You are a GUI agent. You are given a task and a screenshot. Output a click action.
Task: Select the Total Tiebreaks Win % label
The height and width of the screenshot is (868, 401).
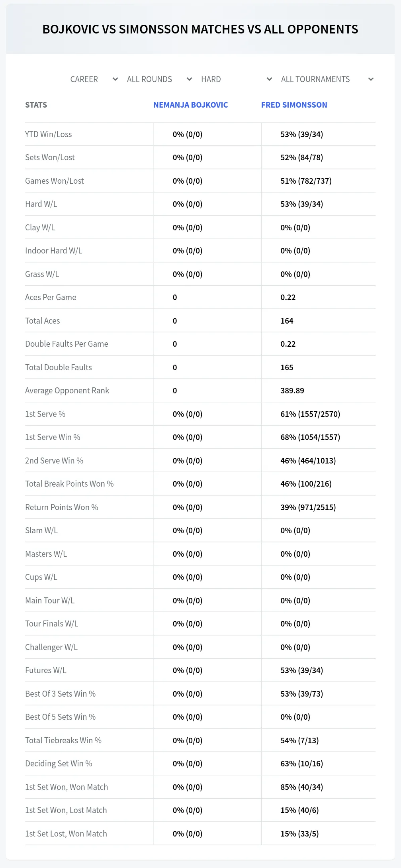point(63,740)
